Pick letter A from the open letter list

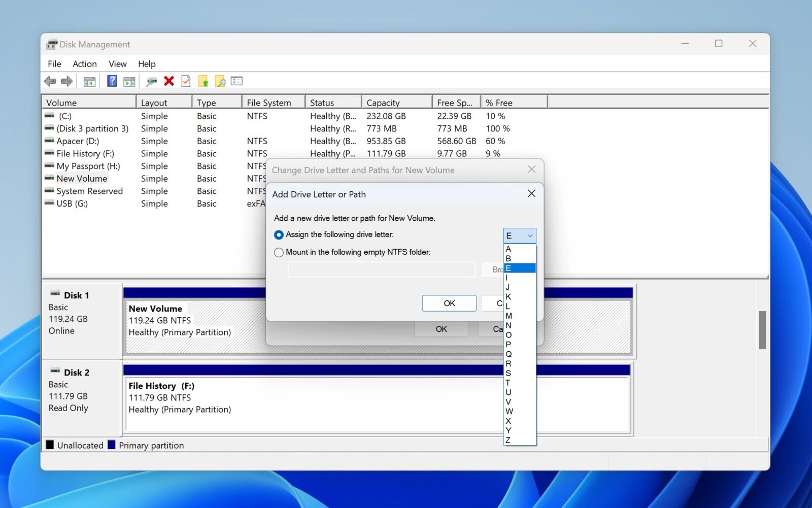508,249
